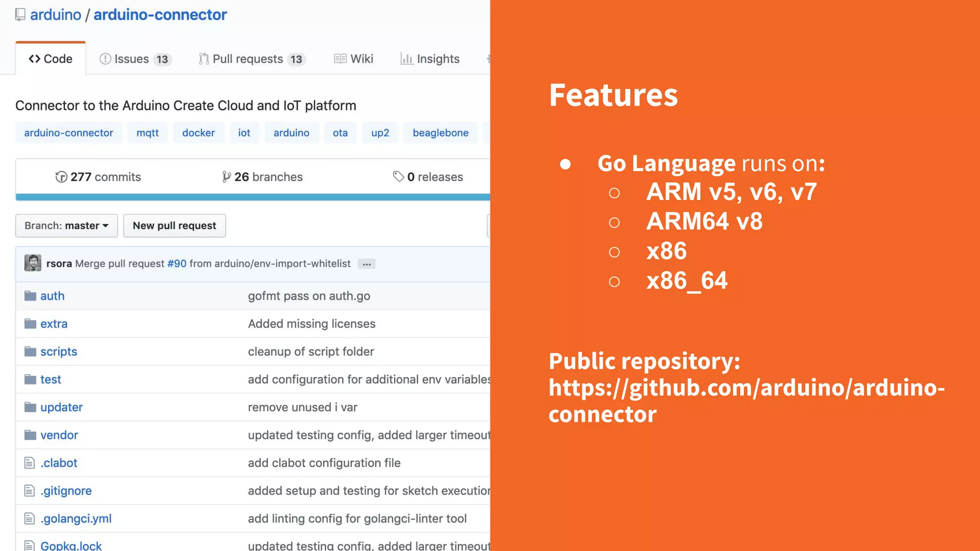Select the ota topic tag
The width and height of the screenshot is (980, 551).
pyautogui.click(x=340, y=133)
